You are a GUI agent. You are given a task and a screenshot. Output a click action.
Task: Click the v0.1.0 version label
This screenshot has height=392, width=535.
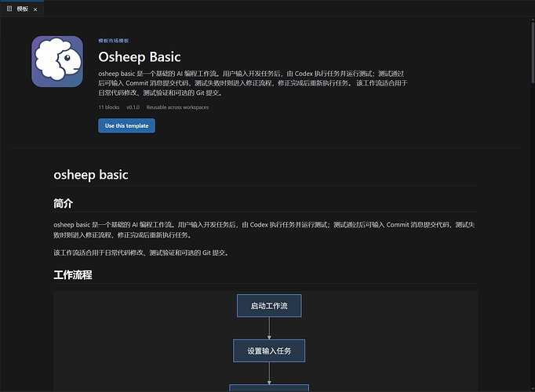pos(133,107)
